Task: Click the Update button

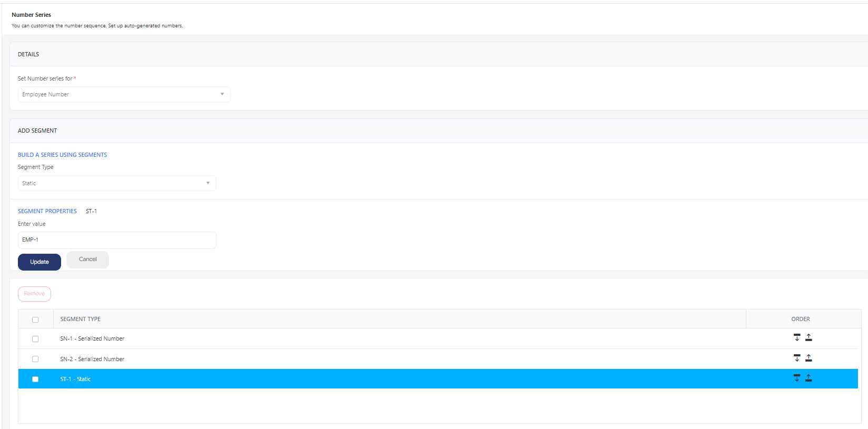Action: [x=40, y=262]
